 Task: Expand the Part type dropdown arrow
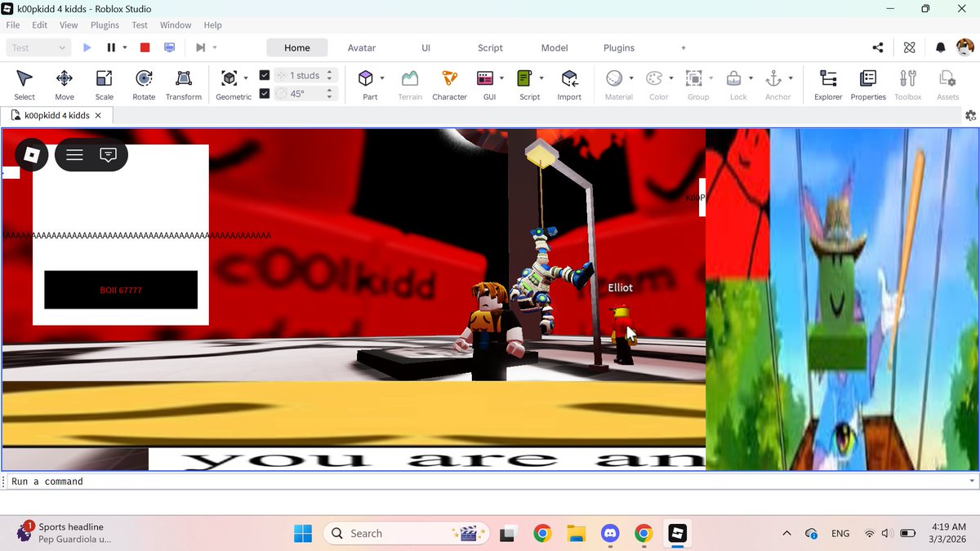coord(382,78)
